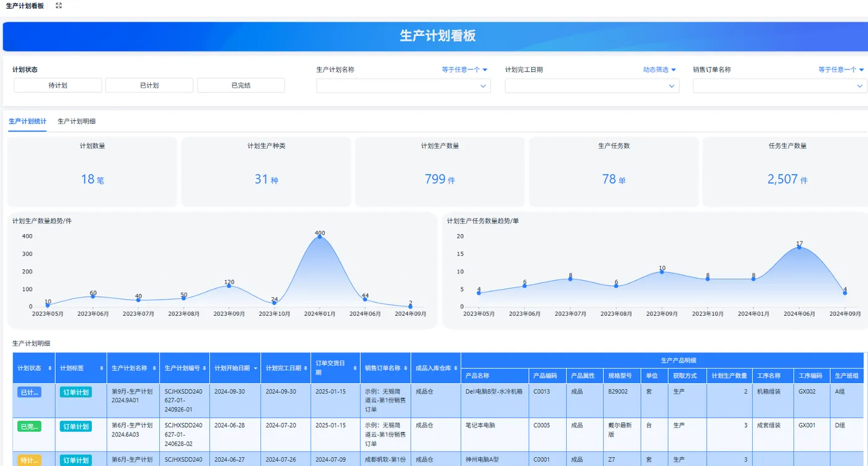
Task: Switch to the 生产计划明细 tab
Action: 77,122
